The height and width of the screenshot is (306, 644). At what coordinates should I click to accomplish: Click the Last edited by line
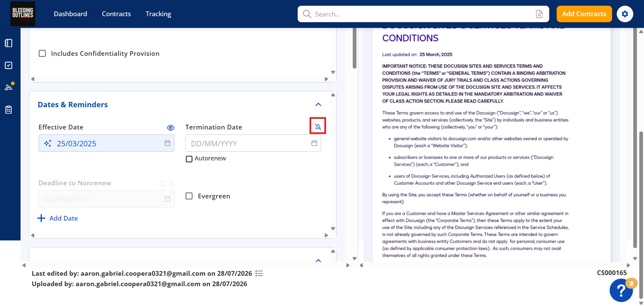[142, 273]
